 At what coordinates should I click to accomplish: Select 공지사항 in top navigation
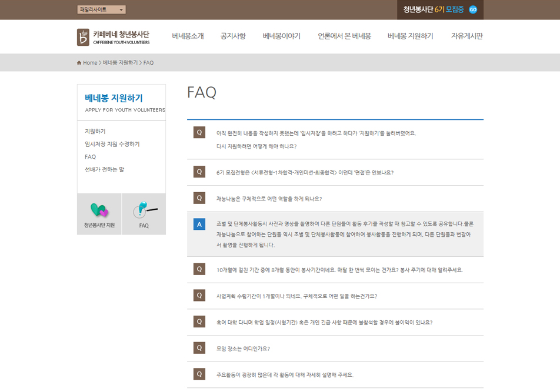(x=233, y=36)
